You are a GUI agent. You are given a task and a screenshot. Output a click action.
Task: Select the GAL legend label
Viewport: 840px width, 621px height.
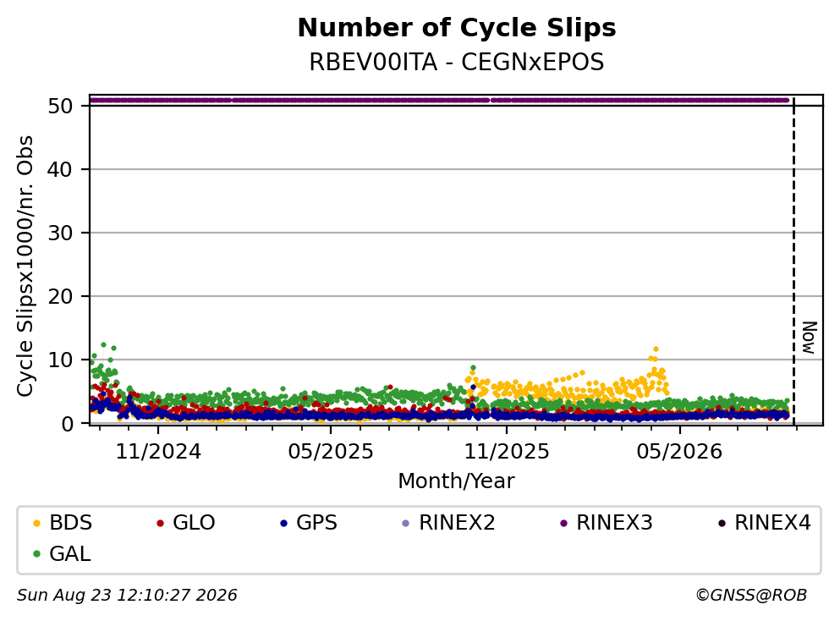pyautogui.click(x=70, y=554)
